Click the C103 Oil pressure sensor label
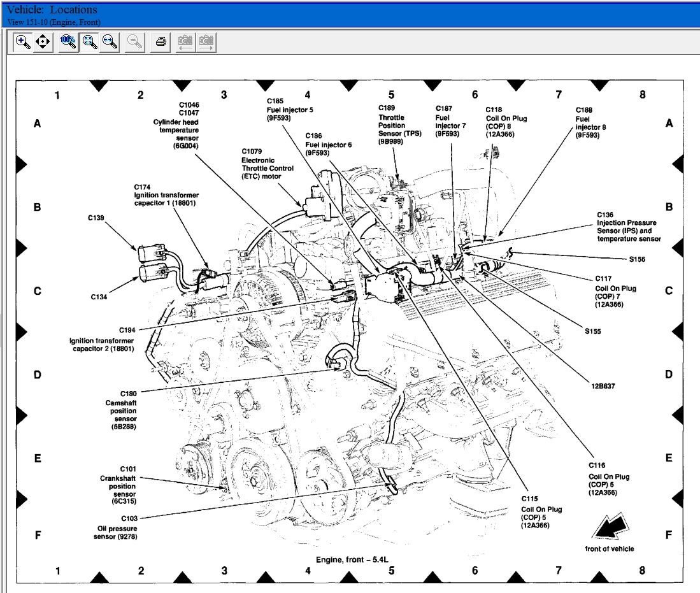Screen dimensions: 700x593 (115, 527)
